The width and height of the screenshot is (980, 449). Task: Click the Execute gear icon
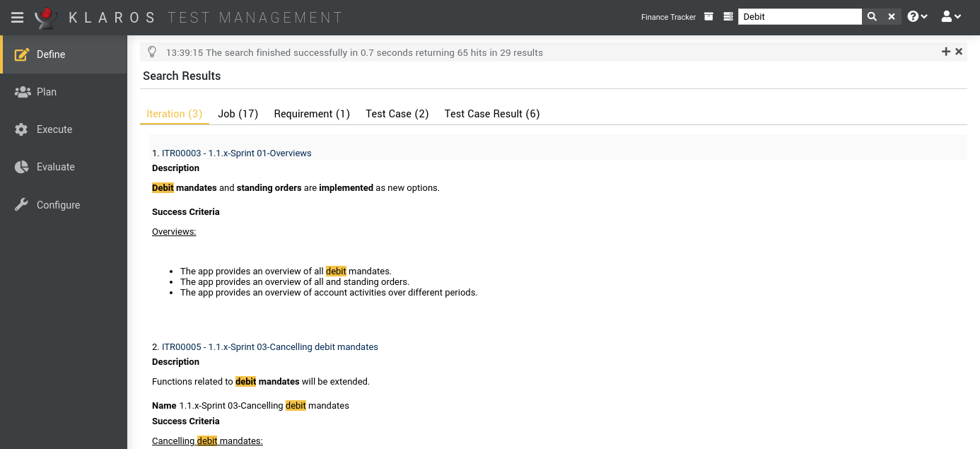22,129
